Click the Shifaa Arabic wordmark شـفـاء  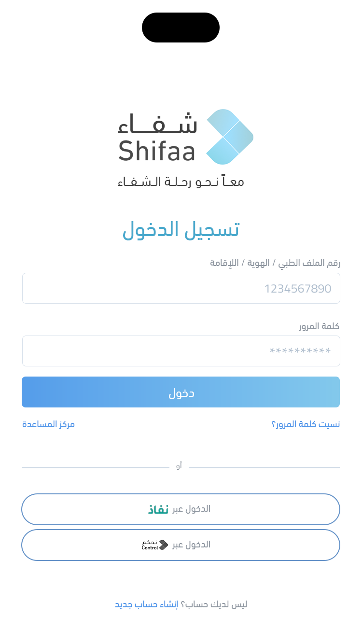[x=157, y=125]
